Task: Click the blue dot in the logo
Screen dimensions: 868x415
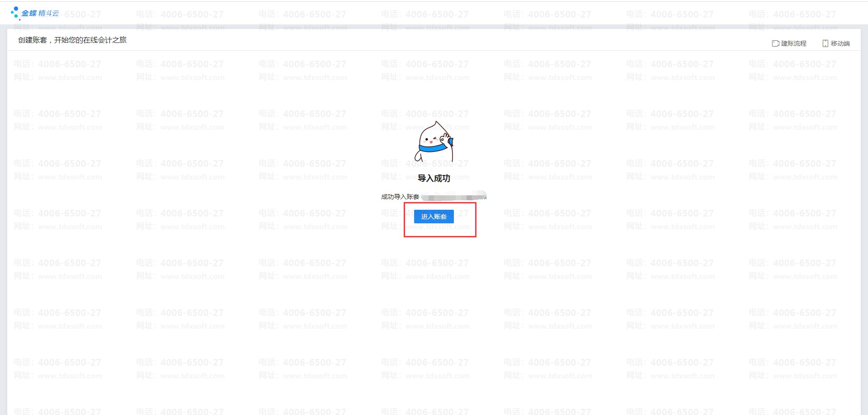Action: (x=16, y=9)
